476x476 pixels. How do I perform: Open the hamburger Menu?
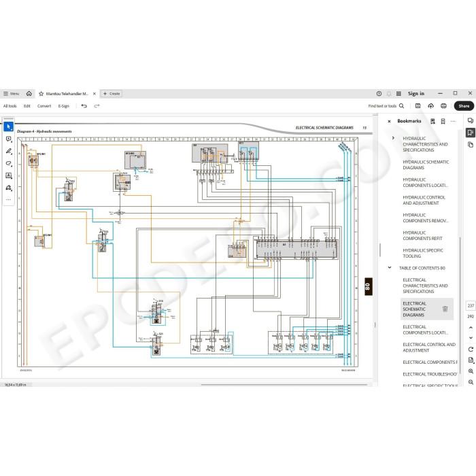(12, 94)
